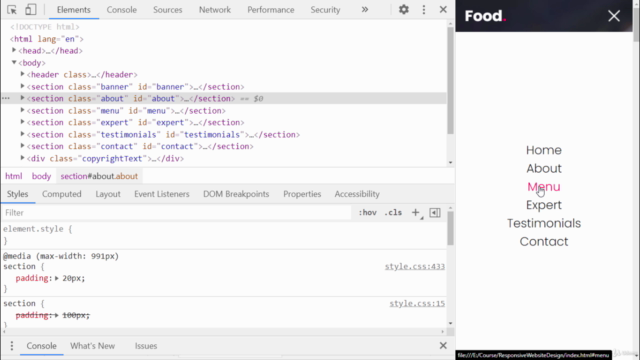
Task: Open the Properties pane
Action: coord(302,194)
